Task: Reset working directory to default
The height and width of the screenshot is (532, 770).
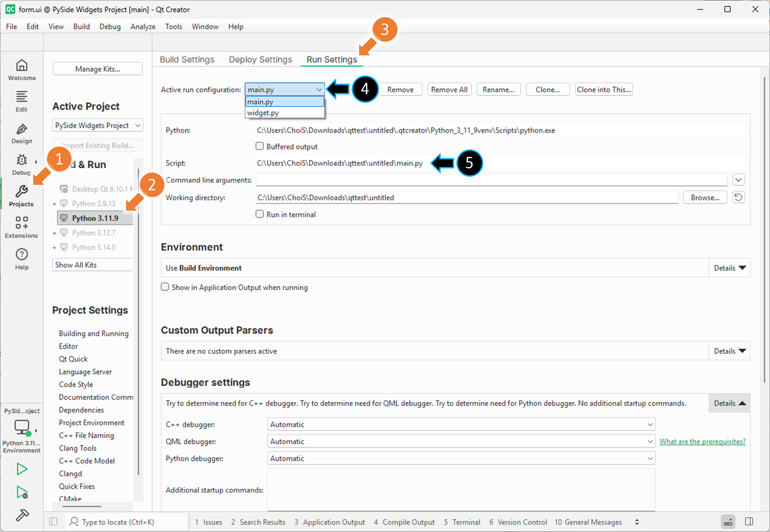Action: (x=738, y=197)
